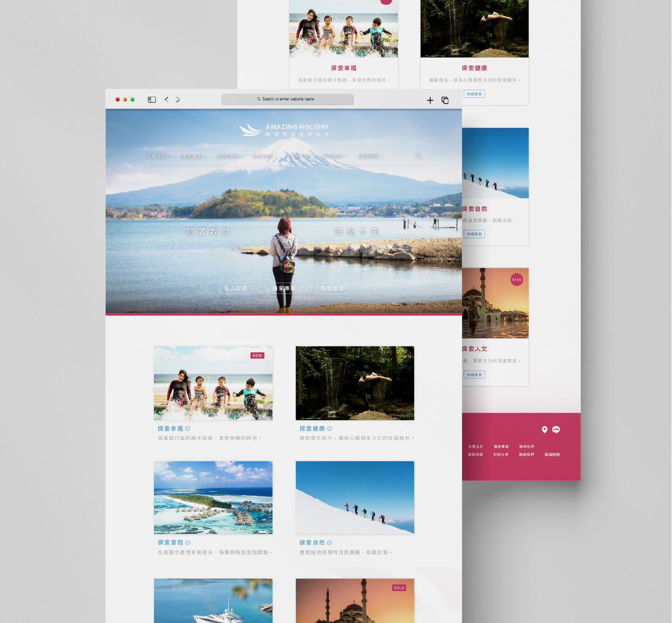Open the LINE chat icon in footer
The width and height of the screenshot is (672, 623).
[x=556, y=429]
